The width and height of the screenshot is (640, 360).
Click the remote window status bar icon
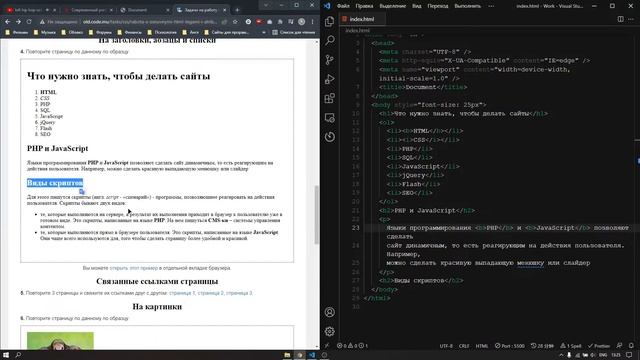click(327, 346)
